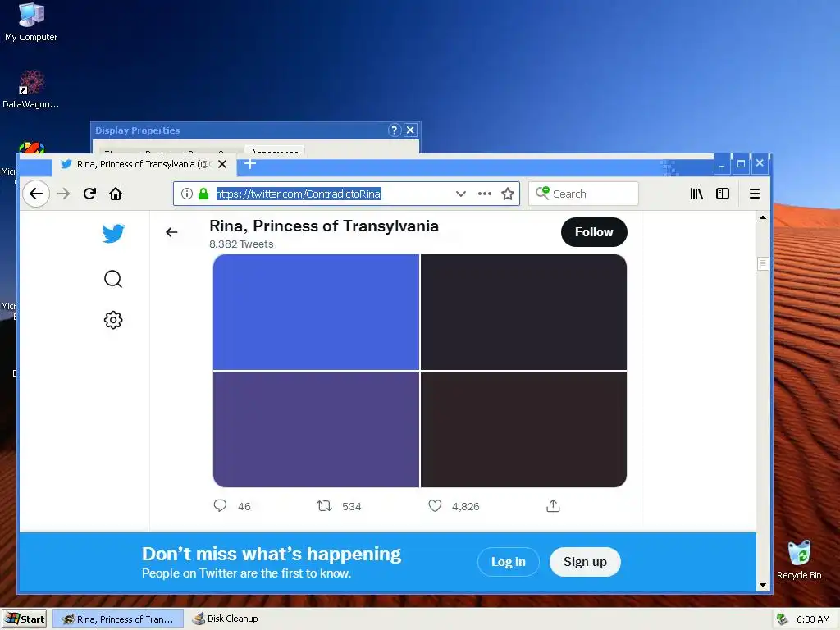The width and height of the screenshot is (840, 630).
Task: Go back using Twitter's back arrow
Action: [x=171, y=232]
